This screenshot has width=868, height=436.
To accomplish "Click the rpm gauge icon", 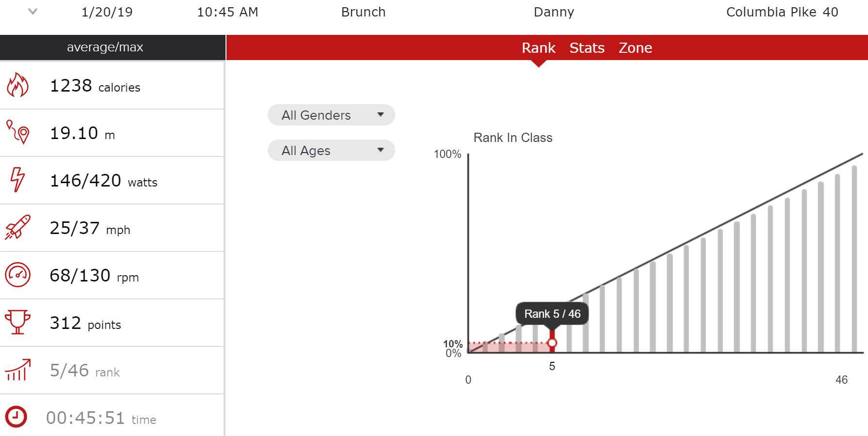I will pos(18,275).
